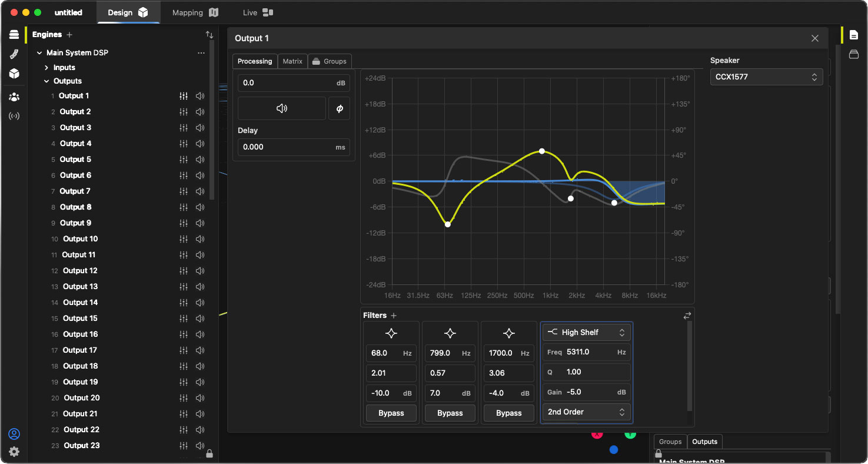Open the Engines view in the left sidebar
This screenshot has height=464, width=868.
click(14, 35)
